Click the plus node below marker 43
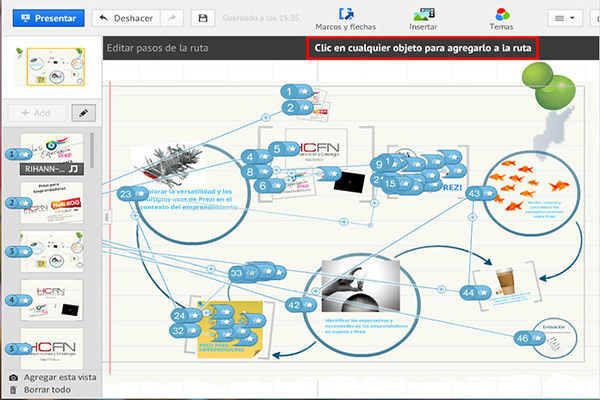Viewport: 600px width, 400px height. [x=473, y=217]
